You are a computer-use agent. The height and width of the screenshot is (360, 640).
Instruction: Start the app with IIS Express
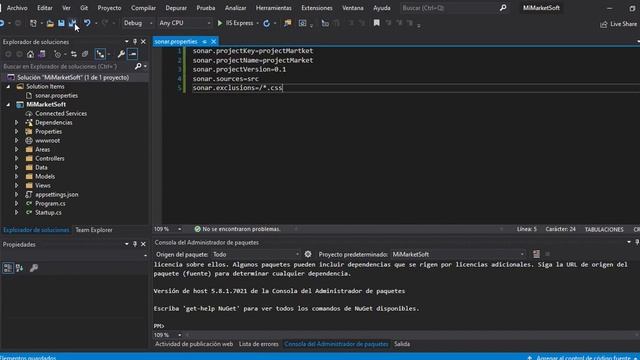click(x=235, y=23)
